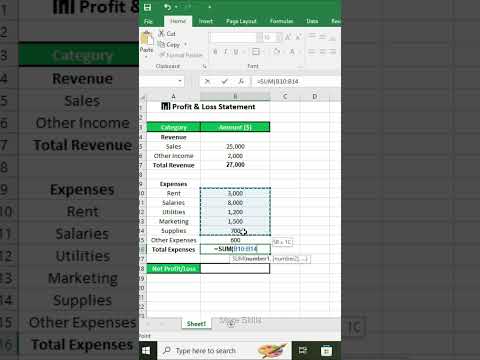Decrease font size with the small A
Screen dimensions: 480x360
click(x=298, y=37)
